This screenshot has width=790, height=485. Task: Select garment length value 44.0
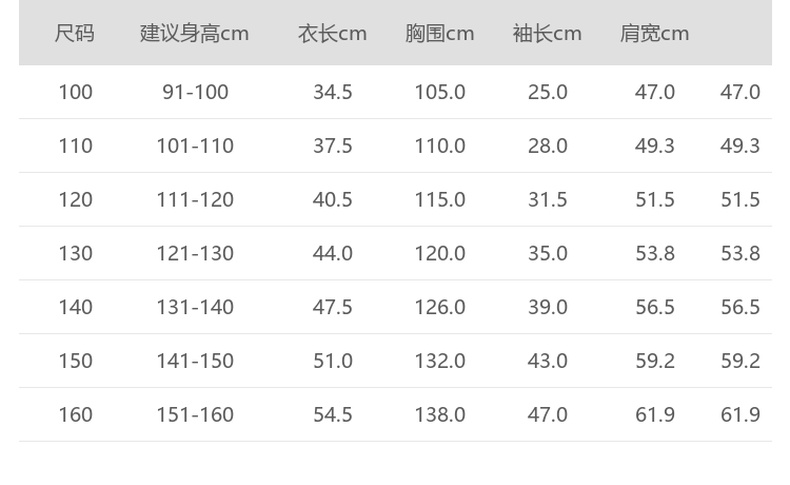[333, 254]
